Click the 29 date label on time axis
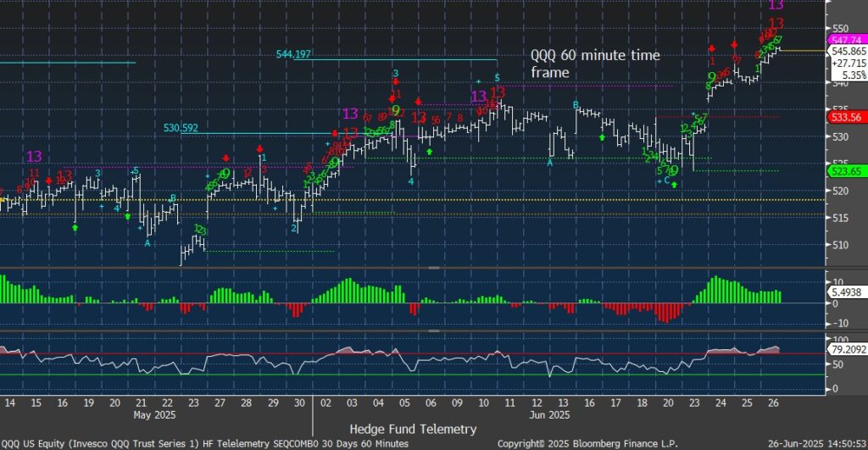The height and width of the screenshot is (450, 868). [x=273, y=403]
